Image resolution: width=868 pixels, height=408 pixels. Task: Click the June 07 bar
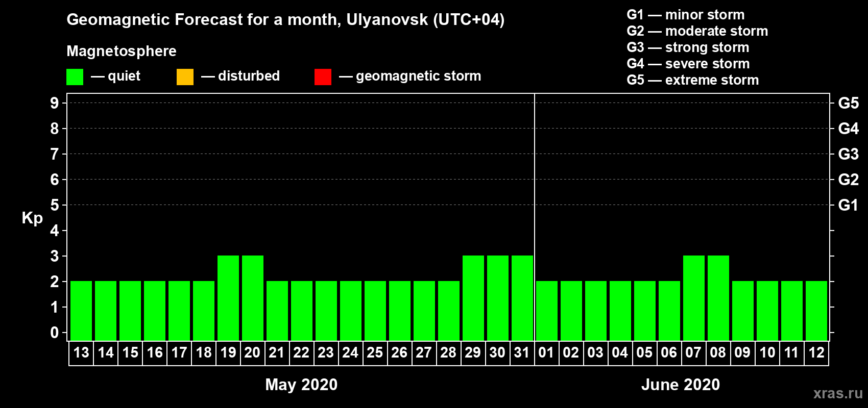(x=694, y=298)
